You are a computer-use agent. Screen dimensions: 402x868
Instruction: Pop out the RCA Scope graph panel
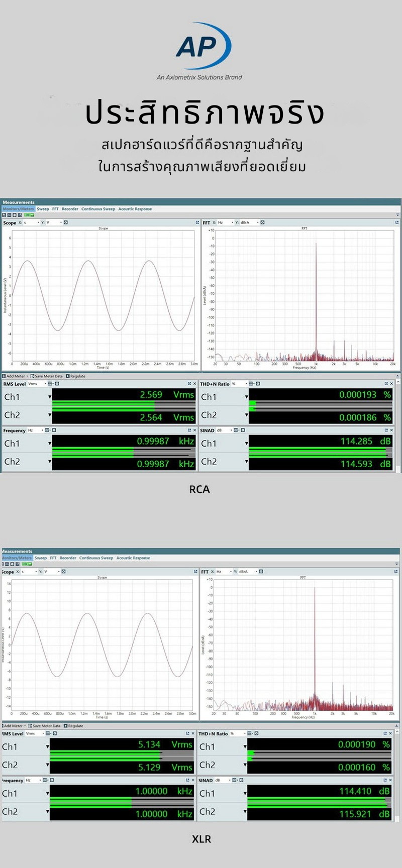(x=197, y=223)
